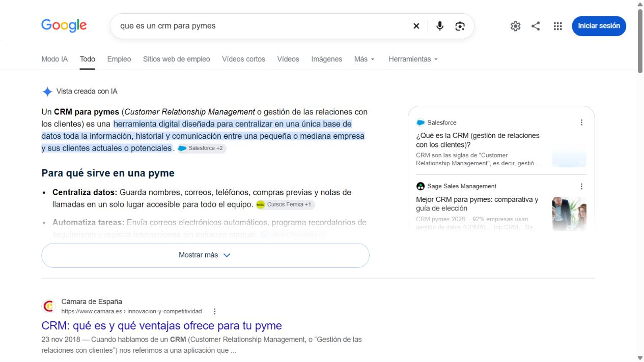Open the three-dot menu beside camara.es URL
This screenshot has width=644, height=362.
click(x=214, y=311)
